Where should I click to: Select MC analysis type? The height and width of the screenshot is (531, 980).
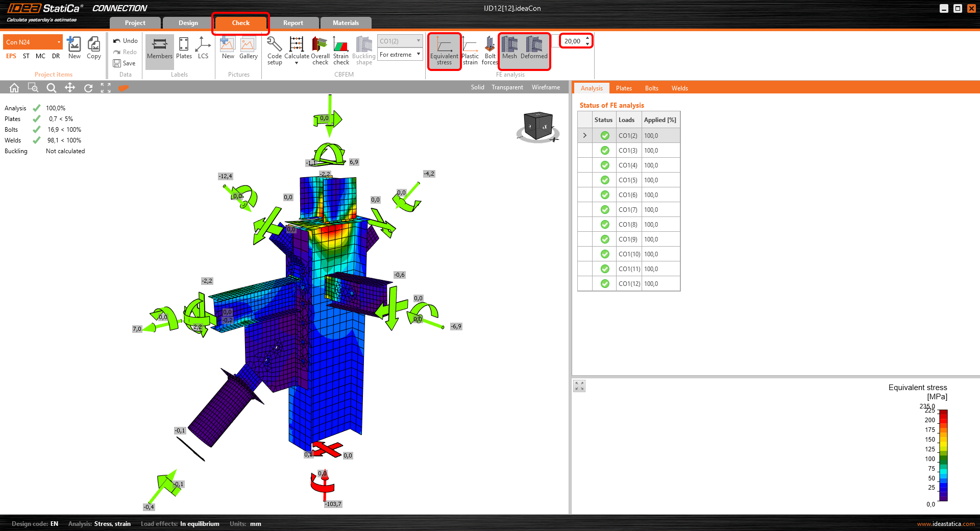pos(40,56)
